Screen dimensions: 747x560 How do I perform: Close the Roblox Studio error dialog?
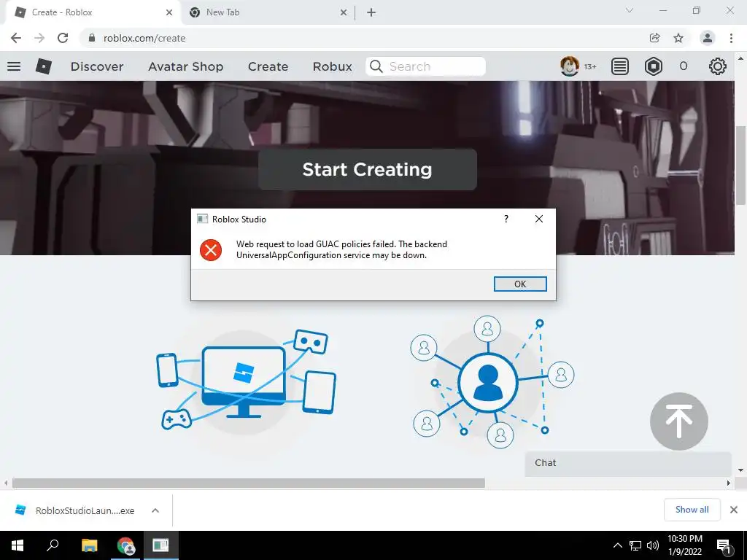[539, 219]
